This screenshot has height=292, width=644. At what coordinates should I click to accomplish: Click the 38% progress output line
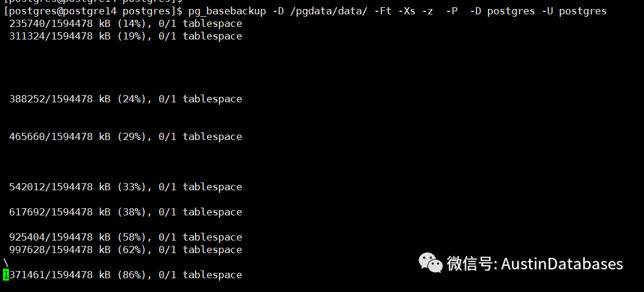point(126,212)
